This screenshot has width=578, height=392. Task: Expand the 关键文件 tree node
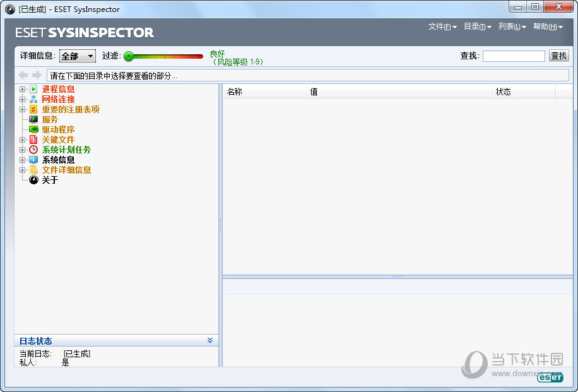(23, 140)
